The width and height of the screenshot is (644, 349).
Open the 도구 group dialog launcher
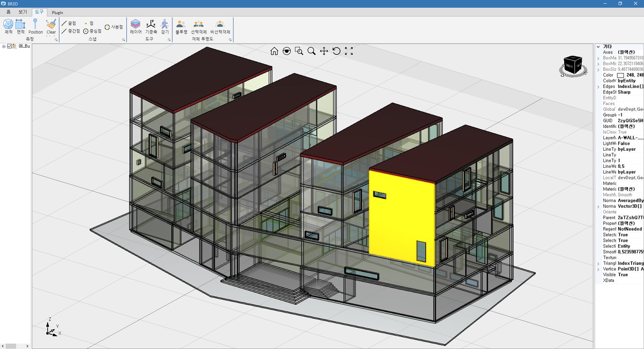[x=169, y=40]
